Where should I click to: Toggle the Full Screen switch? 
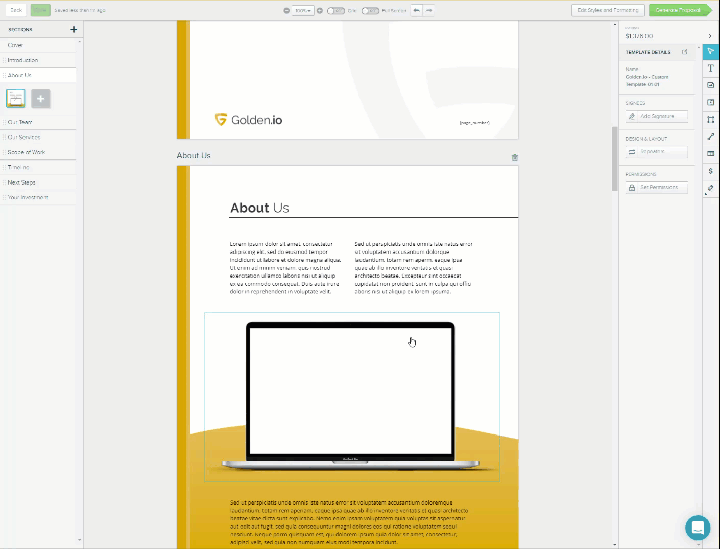pos(370,11)
